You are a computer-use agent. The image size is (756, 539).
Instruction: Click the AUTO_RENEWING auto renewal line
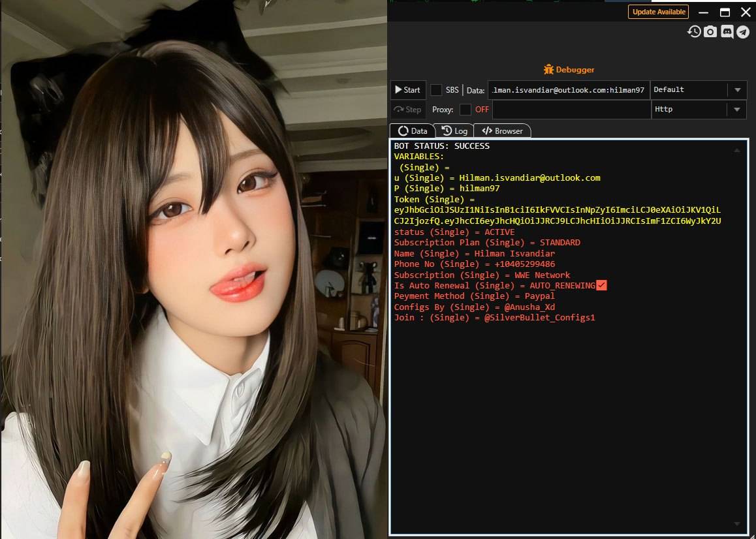coord(500,285)
